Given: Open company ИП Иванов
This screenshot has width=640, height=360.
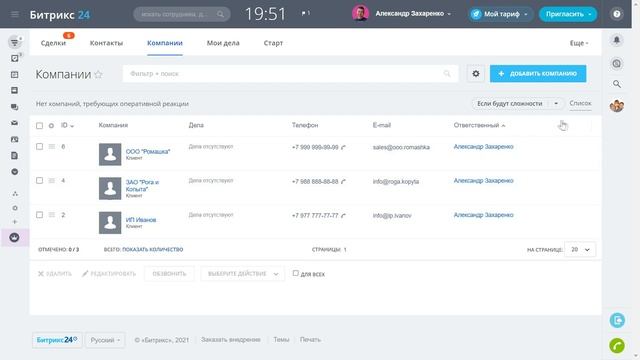Looking at the screenshot, I should [x=141, y=220].
